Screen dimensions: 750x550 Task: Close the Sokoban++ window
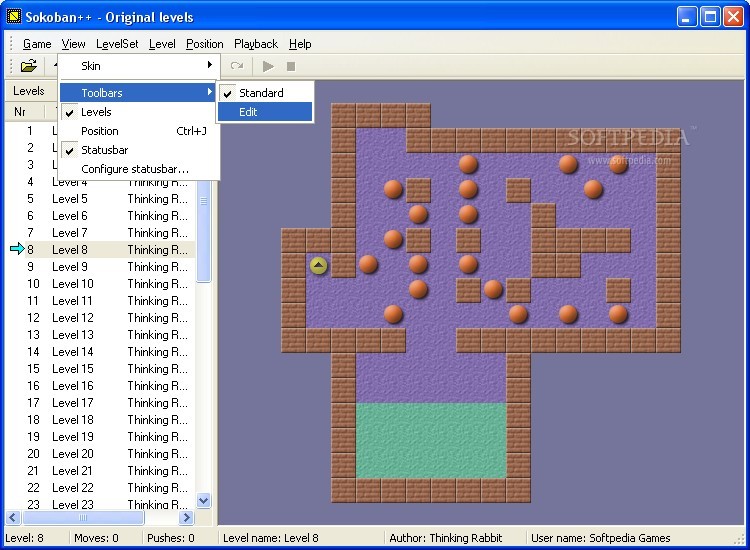[733, 17]
